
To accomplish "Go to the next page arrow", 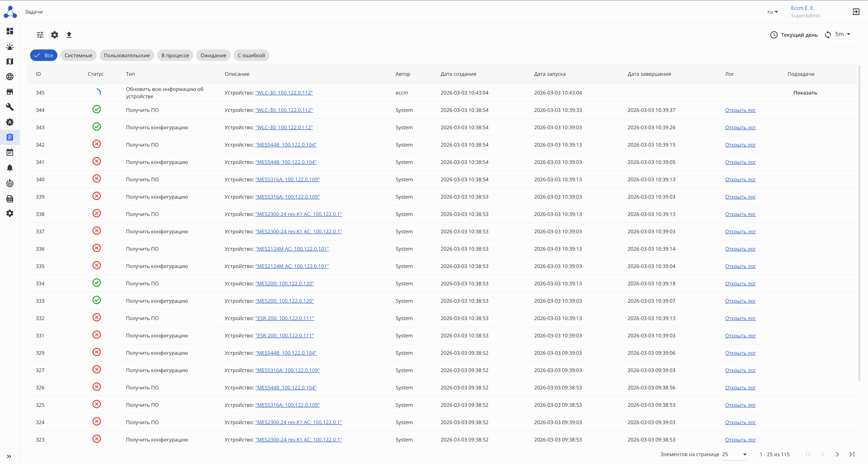I will pyautogui.click(x=837, y=454).
